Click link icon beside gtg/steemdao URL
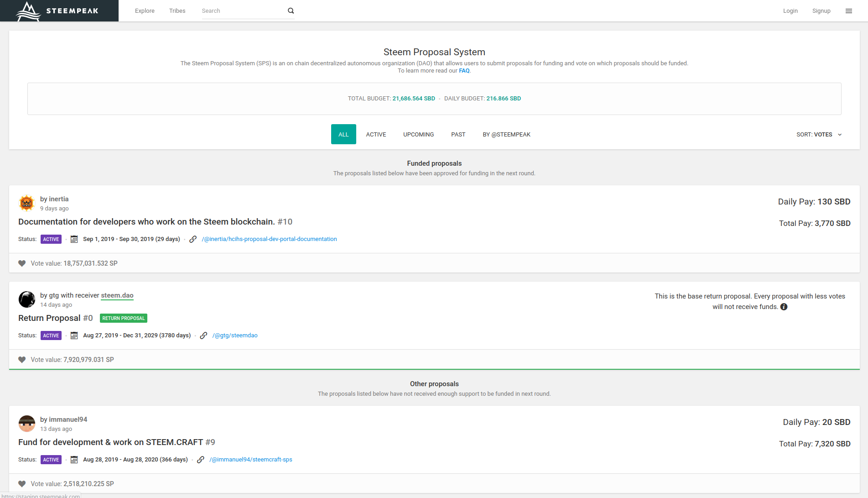Image resolution: width=868 pixels, height=498 pixels. pyautogui.click(x=203, y=335)
